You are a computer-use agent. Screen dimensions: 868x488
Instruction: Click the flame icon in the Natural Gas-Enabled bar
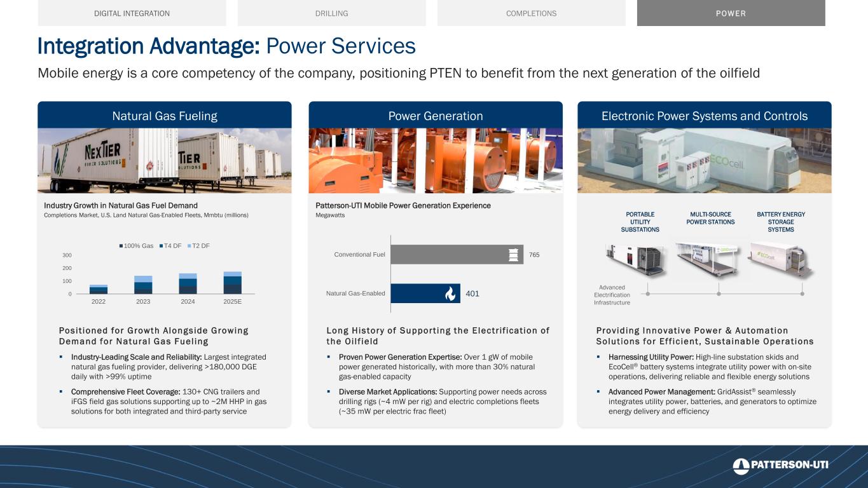coord(450,293)
